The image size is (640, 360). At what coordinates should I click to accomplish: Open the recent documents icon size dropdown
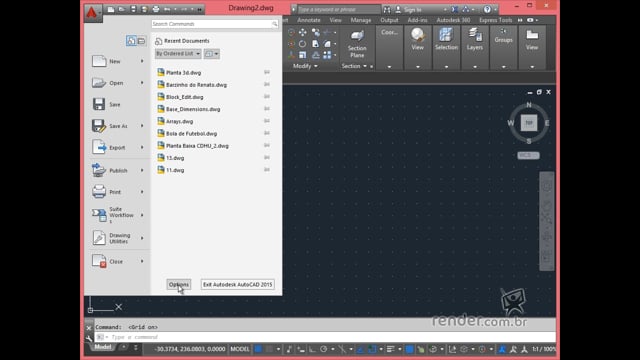(x=212, y=53)
